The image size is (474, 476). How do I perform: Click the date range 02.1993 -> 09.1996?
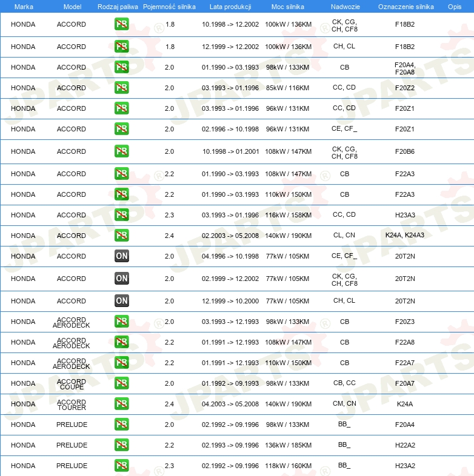click(x=230, y=445)
